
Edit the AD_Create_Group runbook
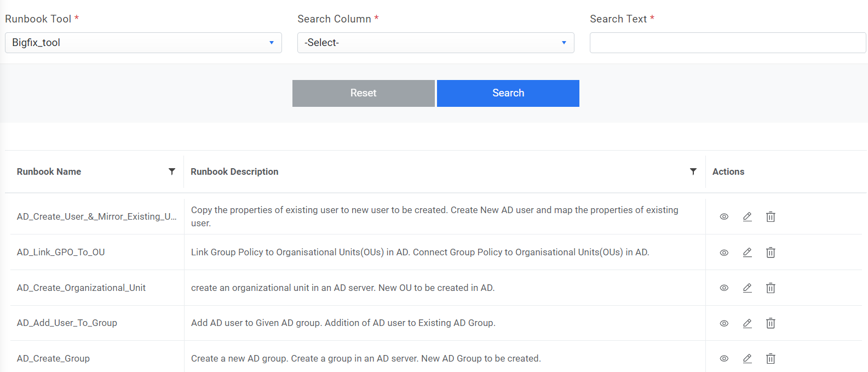click(x=747, y=359)
